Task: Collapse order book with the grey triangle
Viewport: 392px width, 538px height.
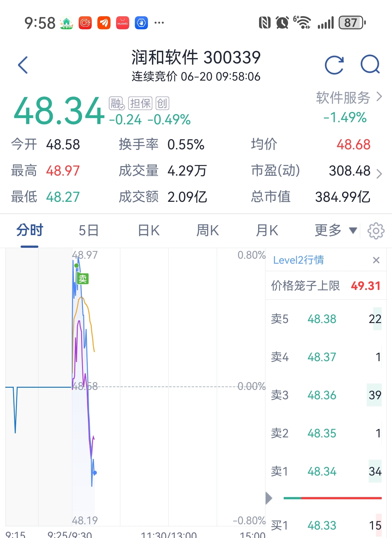Action: click(x=269, y=498)
